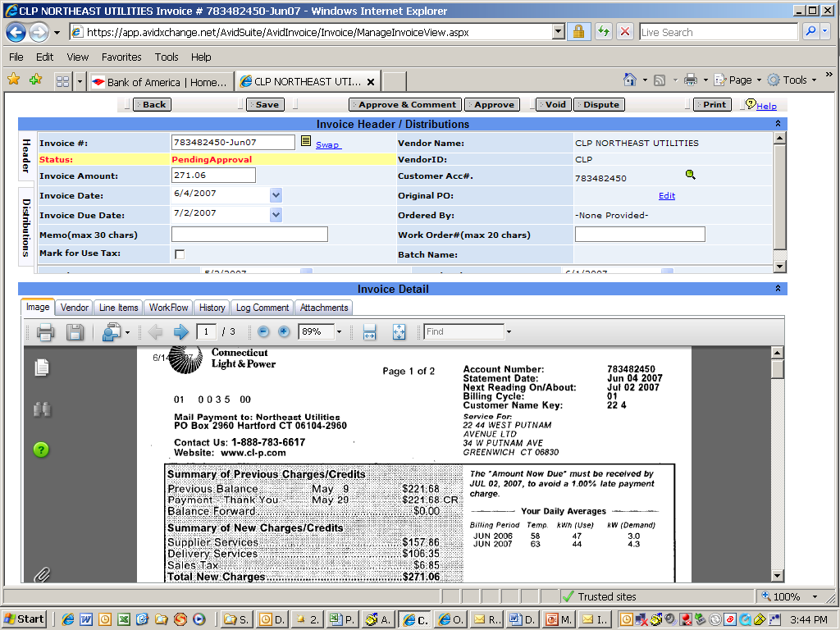Open the Pages panel in PDF sidebar

coord(42,367)
